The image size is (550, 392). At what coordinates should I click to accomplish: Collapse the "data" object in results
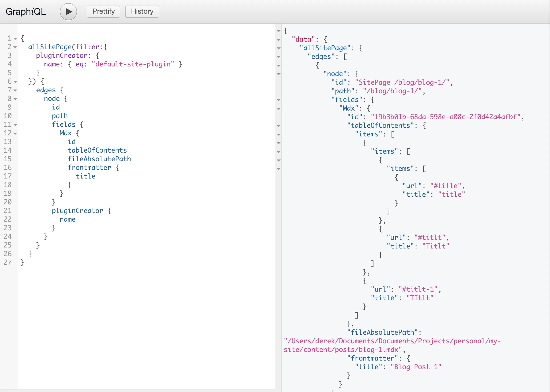point(279,40)
